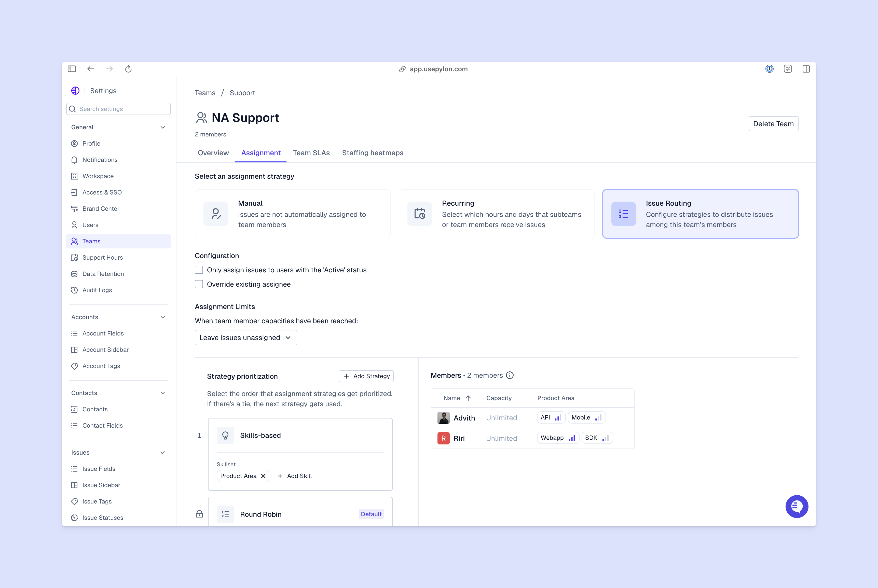Open the Staffing heatmaps tab
Viewport: 878px width, 588px height.
point(373,153)
